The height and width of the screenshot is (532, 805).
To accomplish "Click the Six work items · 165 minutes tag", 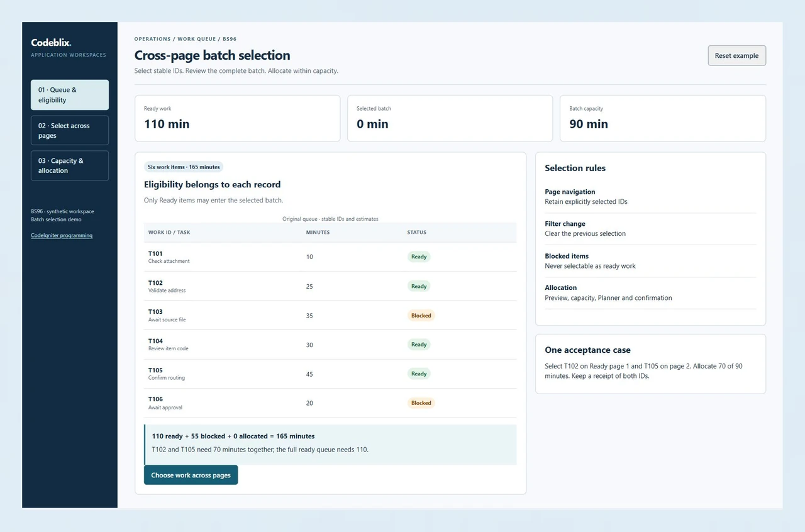I will pos(184,167).
